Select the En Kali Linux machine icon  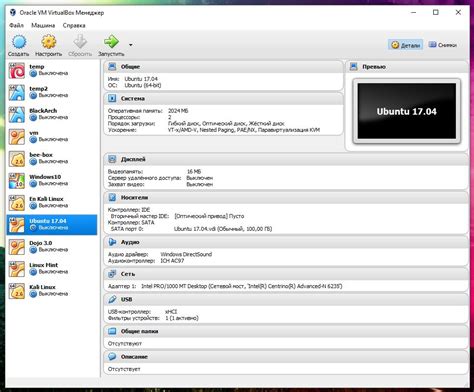pyautogui.click(x=17, y=203)
